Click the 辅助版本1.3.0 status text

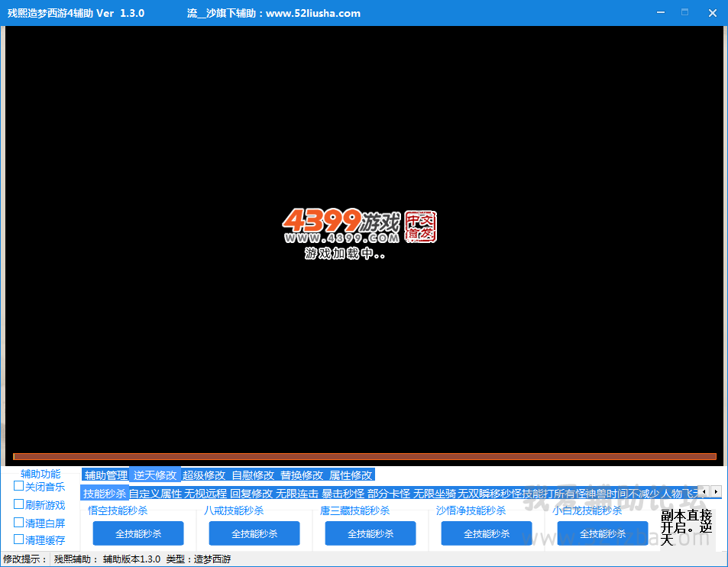tap(131, 559)
